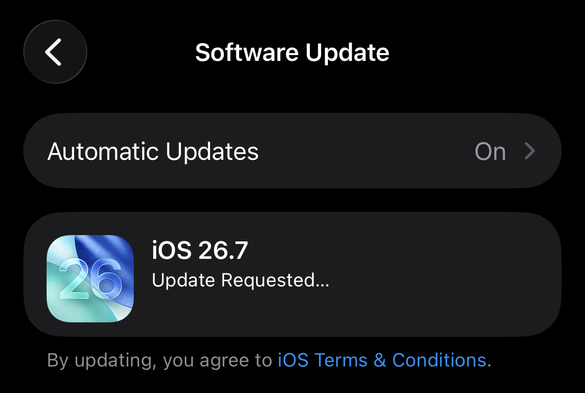Open the Automatic Updates row
The height and width of the screenshot is (393, 585).
click(x=292, y=151)
